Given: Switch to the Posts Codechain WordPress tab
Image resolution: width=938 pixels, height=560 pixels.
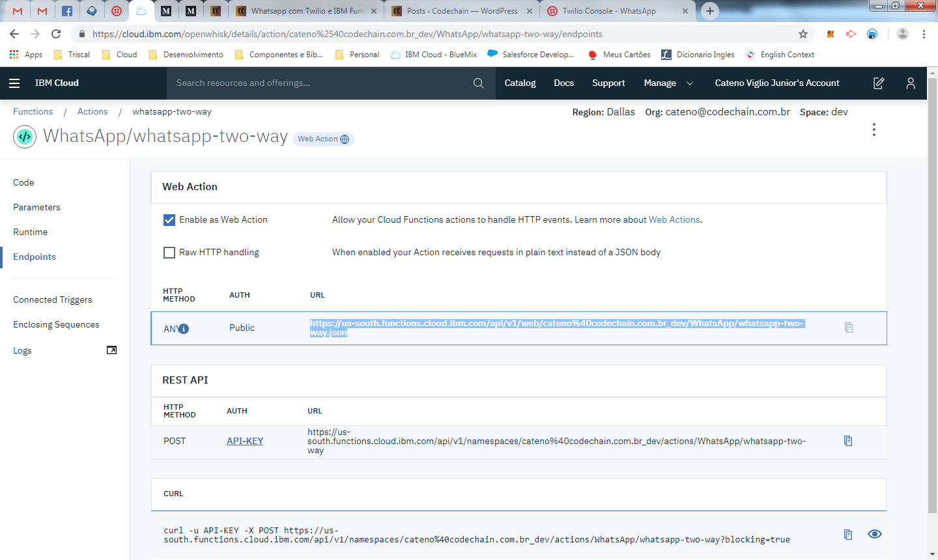Looking at the screenshot, I should pyautogui.click(x=462, y=11).
